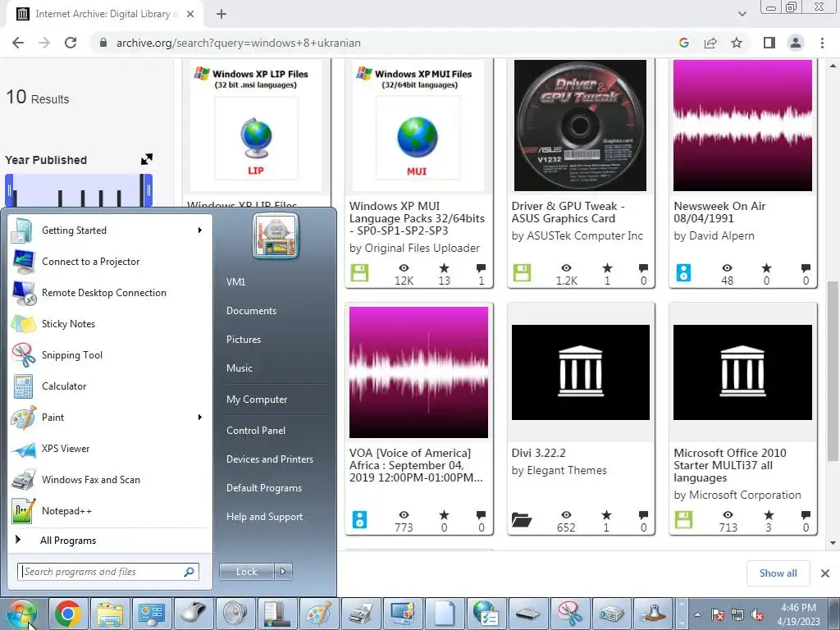Click the taskbar clock showing 4:46 PM

[799, 614]
